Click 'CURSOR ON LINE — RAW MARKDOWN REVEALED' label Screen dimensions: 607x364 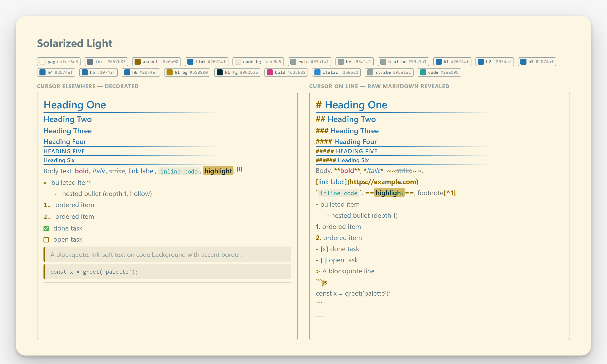coord(379,86)
